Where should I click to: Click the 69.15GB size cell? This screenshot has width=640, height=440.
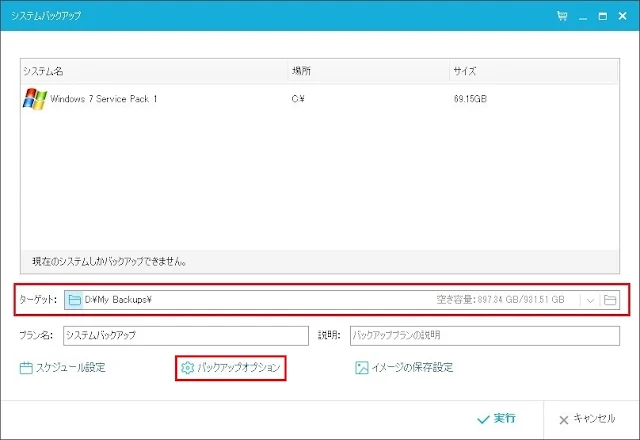(470, 99)
